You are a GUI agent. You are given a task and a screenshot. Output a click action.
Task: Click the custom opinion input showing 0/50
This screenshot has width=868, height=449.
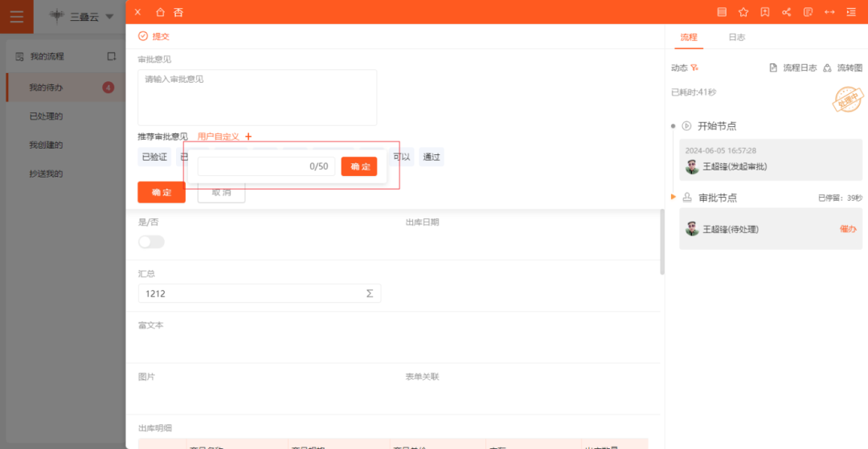266,166
